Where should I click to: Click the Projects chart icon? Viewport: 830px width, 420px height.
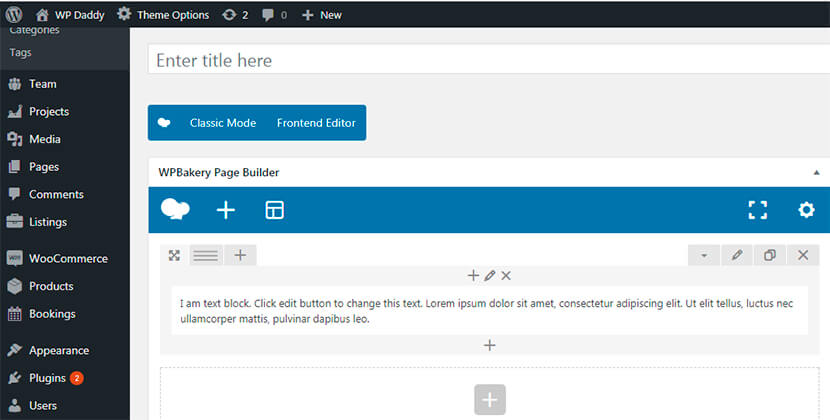pyautogui.click(x=15, y=111)
